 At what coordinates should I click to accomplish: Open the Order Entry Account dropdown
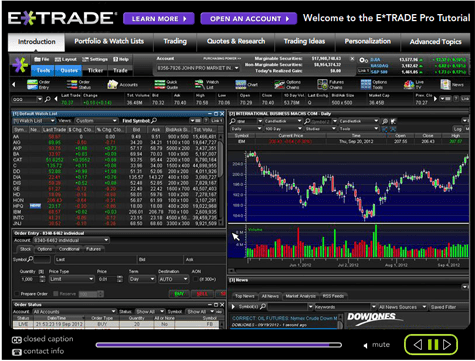71,240
